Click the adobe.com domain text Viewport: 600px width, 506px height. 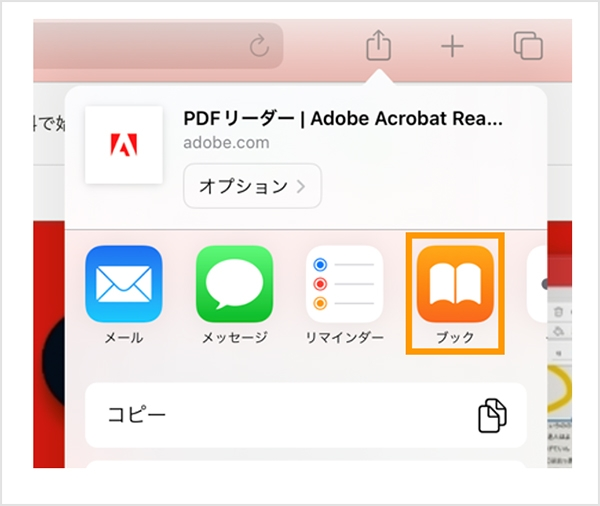(226, 143)
